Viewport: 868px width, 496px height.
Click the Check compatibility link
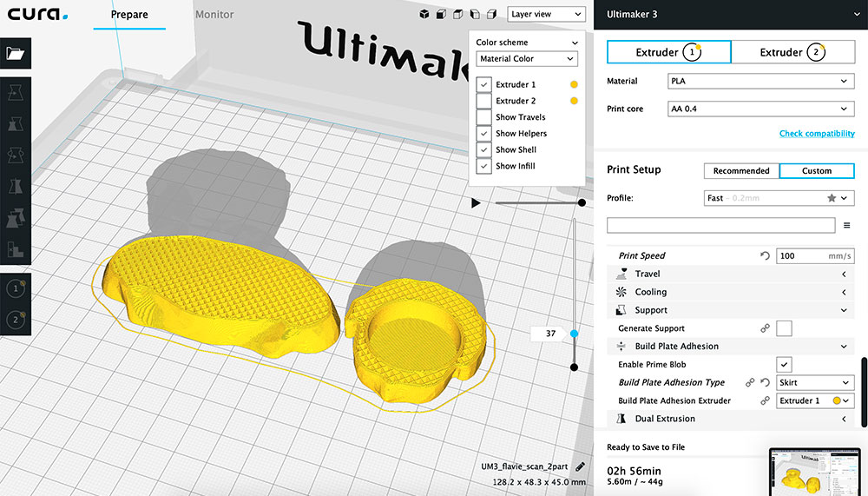click(x=817, y=134)
